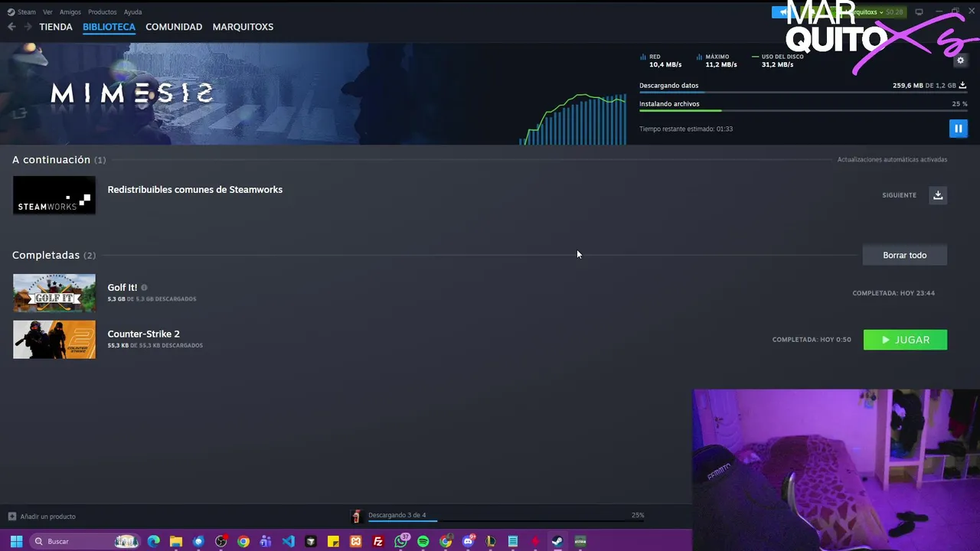Image resolution: width=980 pixels, height=551 pixels.
Task: Open Spotify from the taskbar
Action: [x=423, y=541]
